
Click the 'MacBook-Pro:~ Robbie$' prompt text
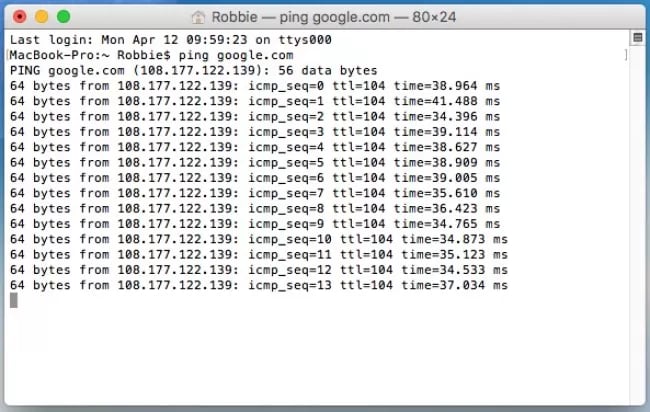click(x=90, y=55)
